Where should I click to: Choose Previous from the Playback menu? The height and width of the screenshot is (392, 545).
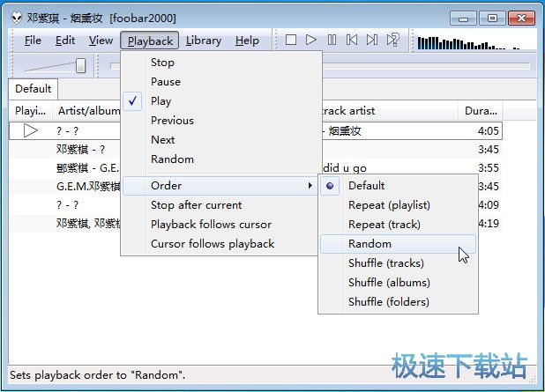(220, 121)
